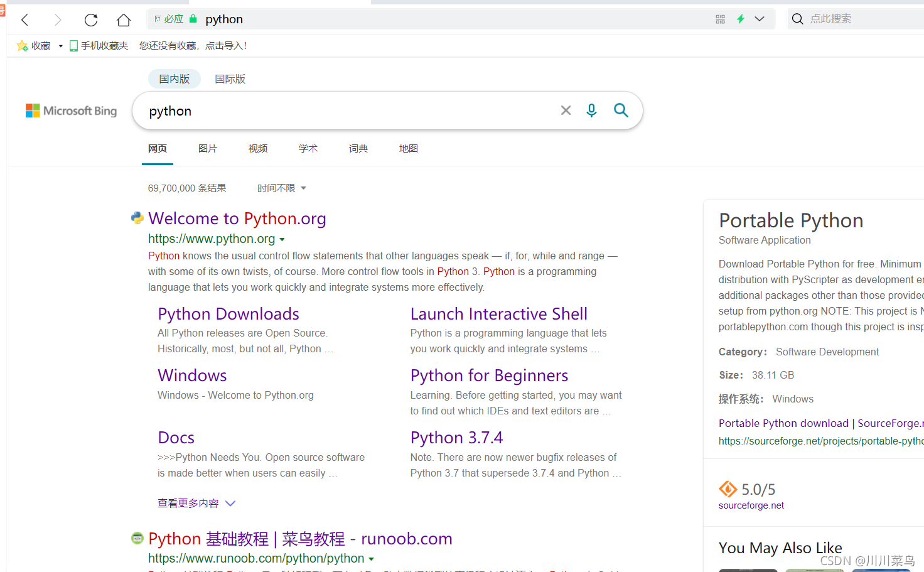Open the Python 基础教程 runoob.com result
The image size is (924, 572).
tap(300, 539)
